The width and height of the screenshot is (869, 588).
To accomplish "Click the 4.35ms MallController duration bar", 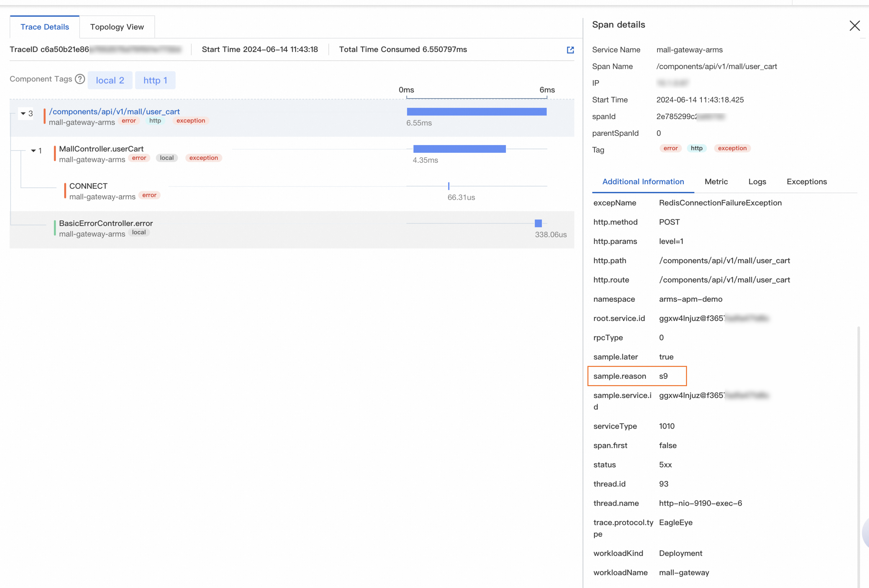I will point(459,149).
